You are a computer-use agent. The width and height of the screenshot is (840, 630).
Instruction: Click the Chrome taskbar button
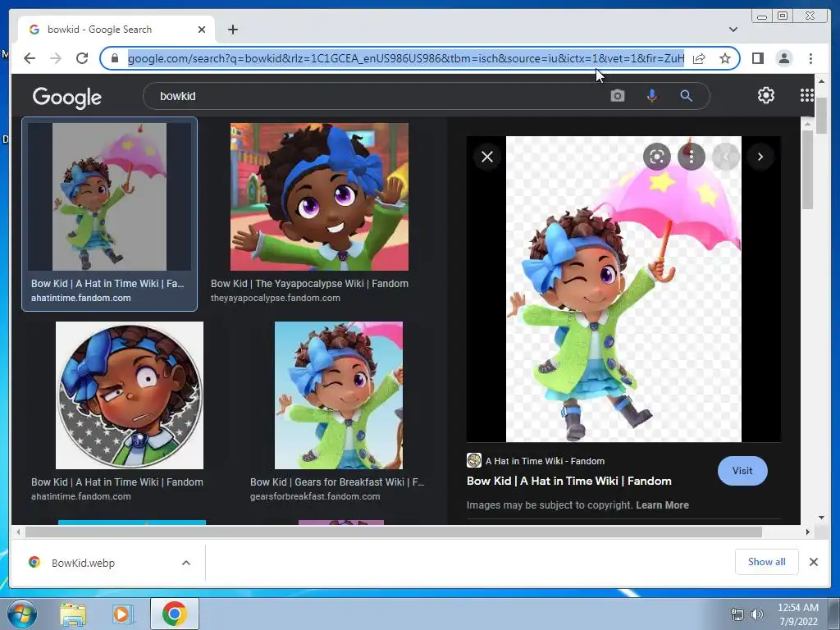pyautogui.click(x=175, y=614)
